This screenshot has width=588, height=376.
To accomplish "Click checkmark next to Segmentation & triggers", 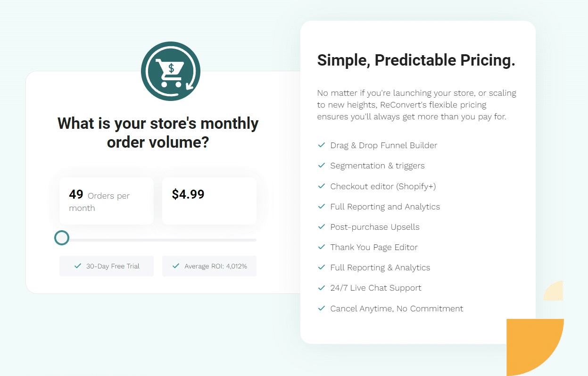I will tap(322, 165).
